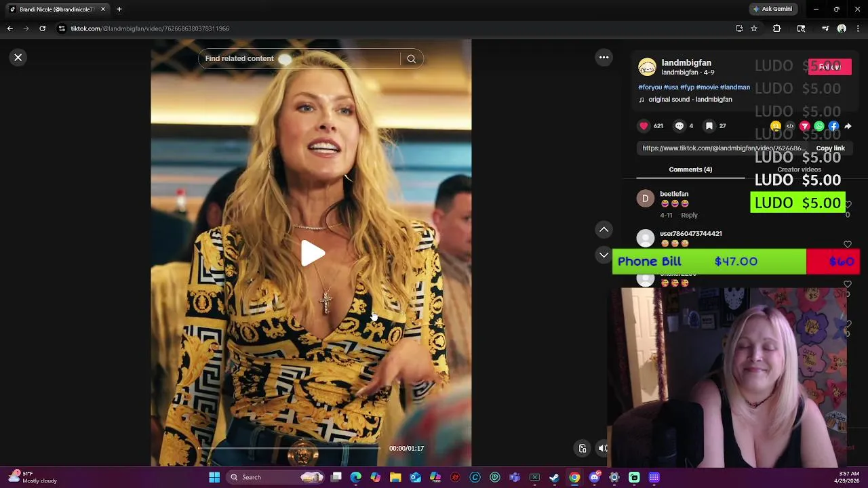Share the video to Facebook

click(833, 126)
